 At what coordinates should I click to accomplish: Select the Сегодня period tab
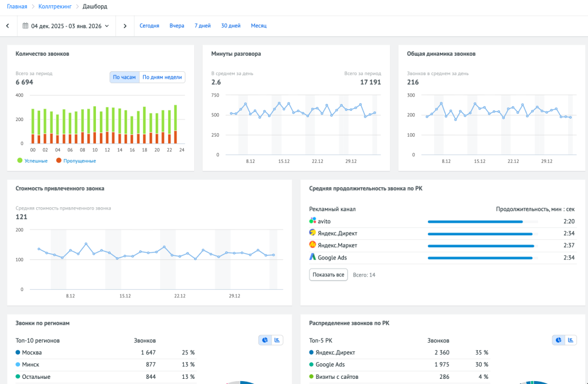(149, 26)
